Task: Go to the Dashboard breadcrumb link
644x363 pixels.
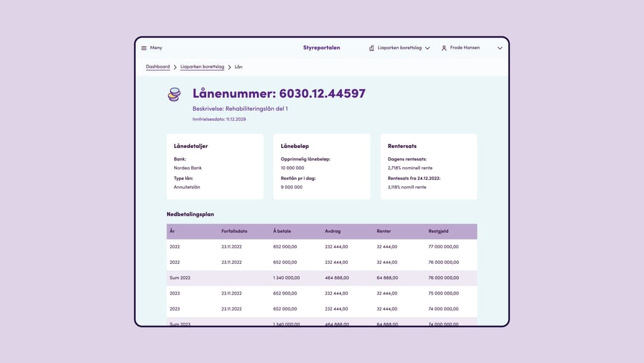Action: pyautogui.click(x=158, y=67)
